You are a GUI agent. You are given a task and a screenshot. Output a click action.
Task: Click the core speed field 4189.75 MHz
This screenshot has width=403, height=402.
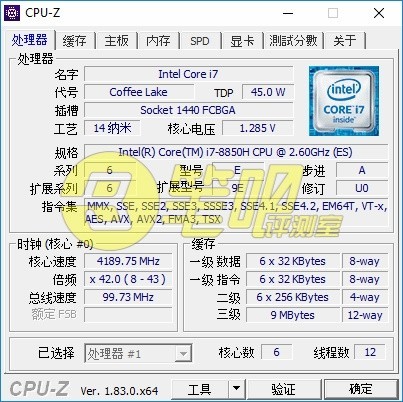[128, 261]
